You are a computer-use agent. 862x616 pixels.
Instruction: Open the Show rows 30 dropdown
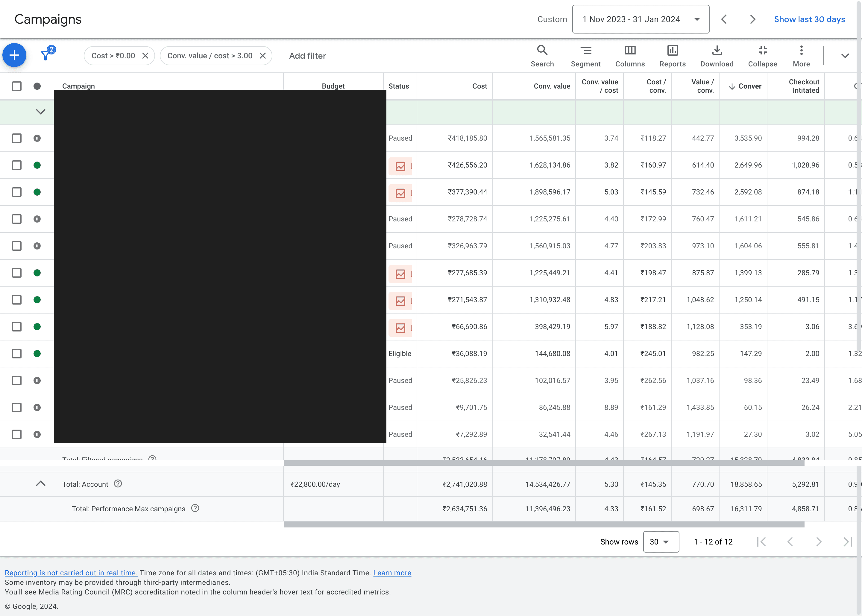pos(661,542)
